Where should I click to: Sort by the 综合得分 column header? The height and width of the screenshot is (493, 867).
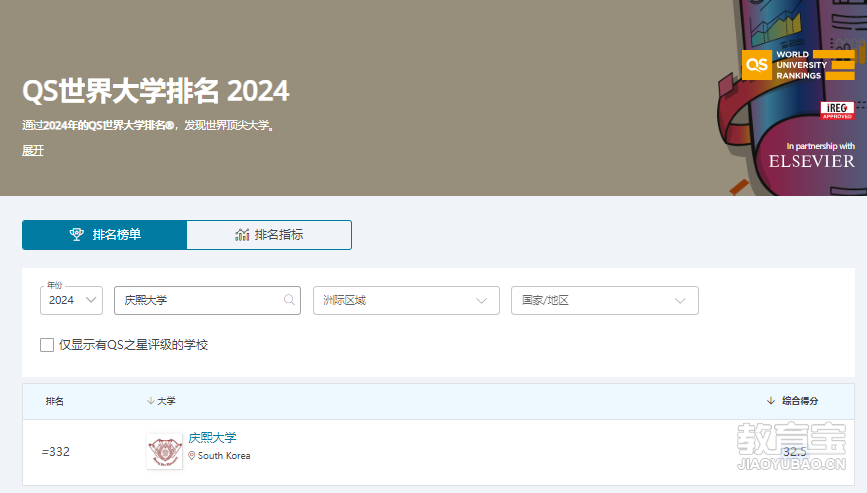792,401
